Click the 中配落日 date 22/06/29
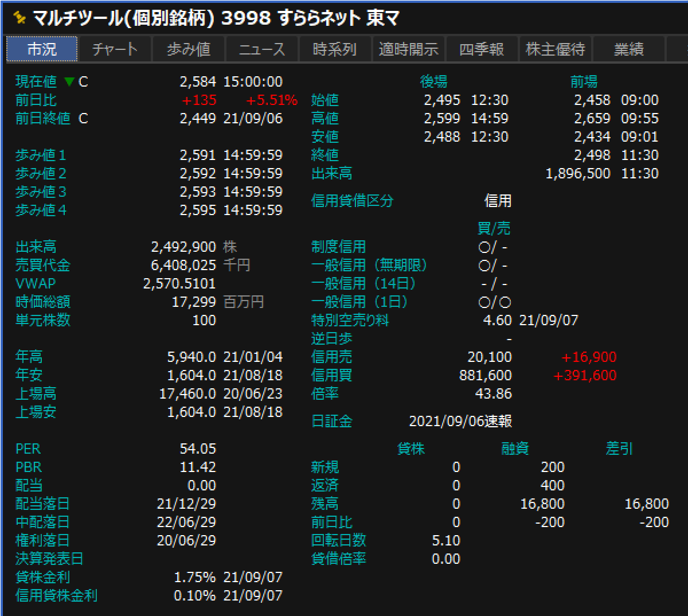The width and height of the screenshot is (688, 616). (186, 523)
